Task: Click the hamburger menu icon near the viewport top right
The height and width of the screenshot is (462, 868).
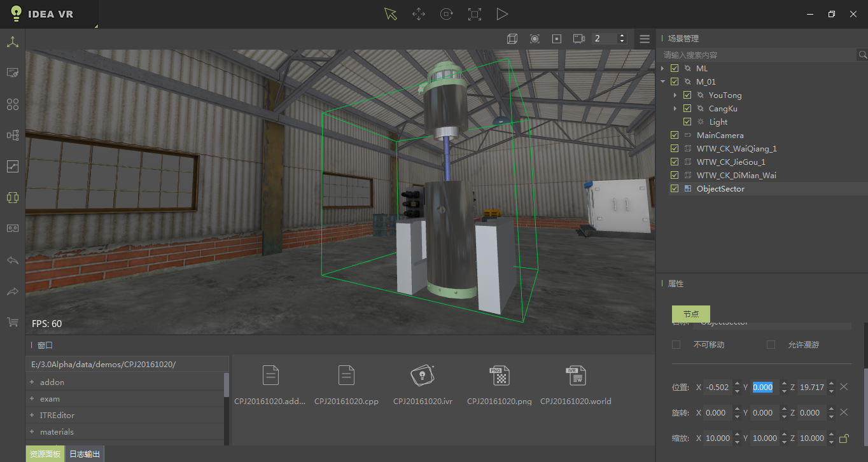Action: tap(644, 38)
